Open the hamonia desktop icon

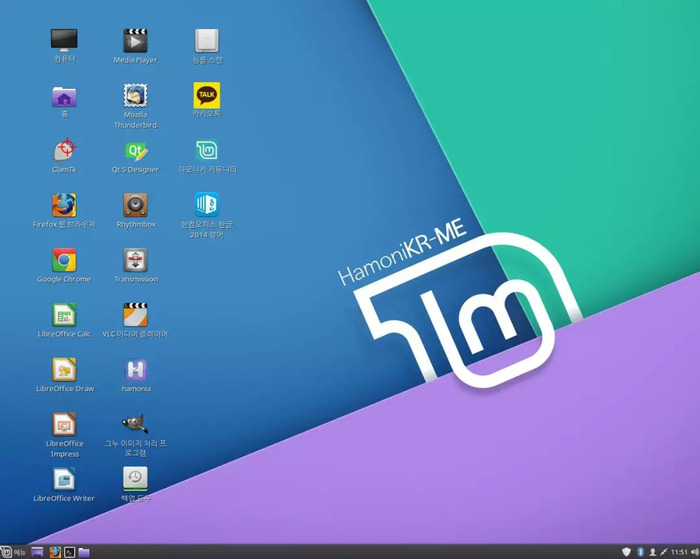click(135, 370)
